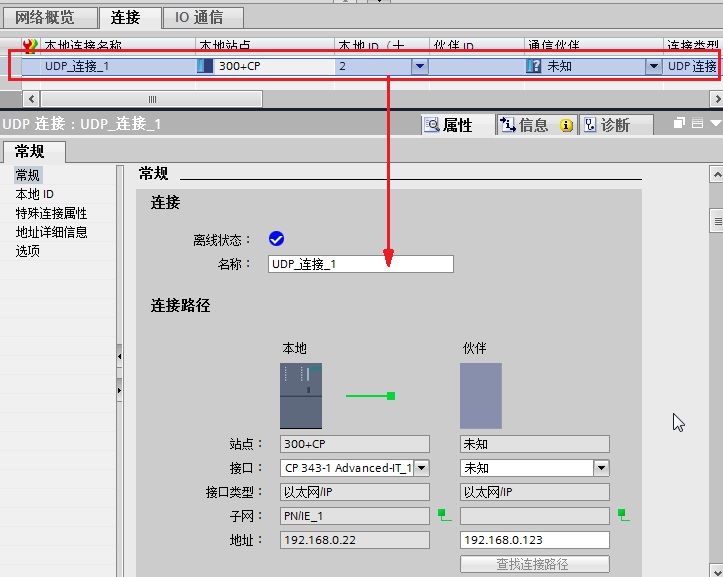The height and width of the screenshot is (577, 723).
Task: Click the 查找连接路径 button
Action: (535, 564)
